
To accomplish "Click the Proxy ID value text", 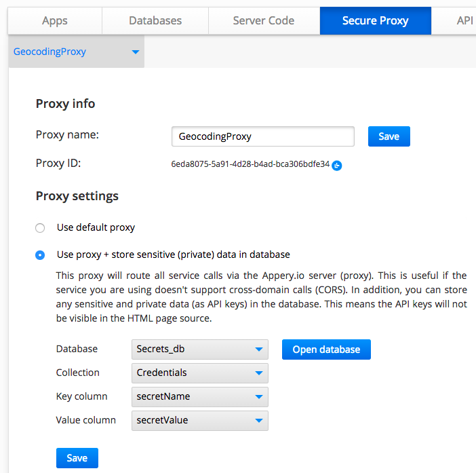I will (x=250, y=164).
